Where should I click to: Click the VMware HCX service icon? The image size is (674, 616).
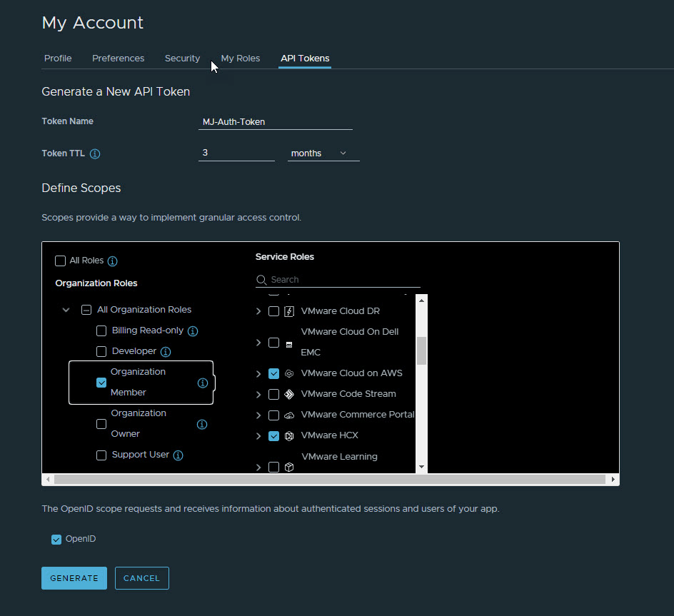[x=289, y=436]
